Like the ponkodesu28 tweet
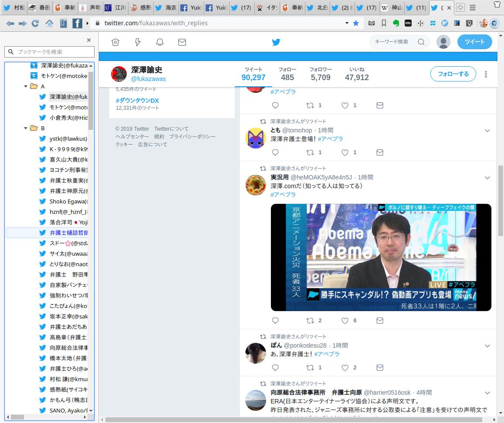 tap(345, 367)
